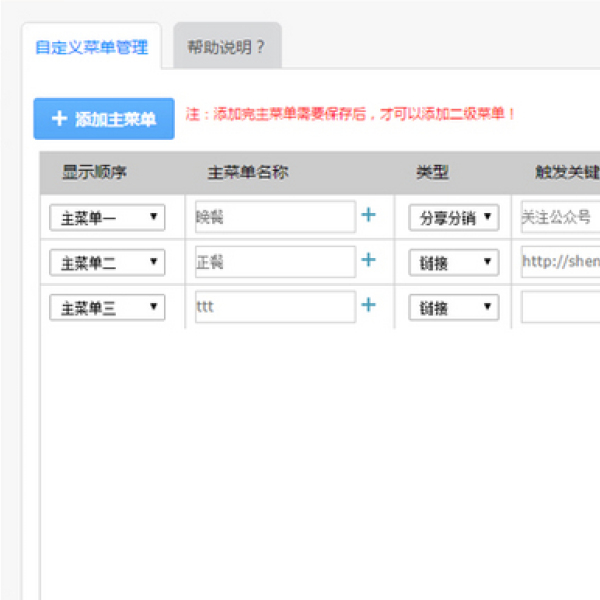Viewport: 600px width, 600px height.
Task: Open the 主菜单三 order dropdown
Action: tap(107, 308)
